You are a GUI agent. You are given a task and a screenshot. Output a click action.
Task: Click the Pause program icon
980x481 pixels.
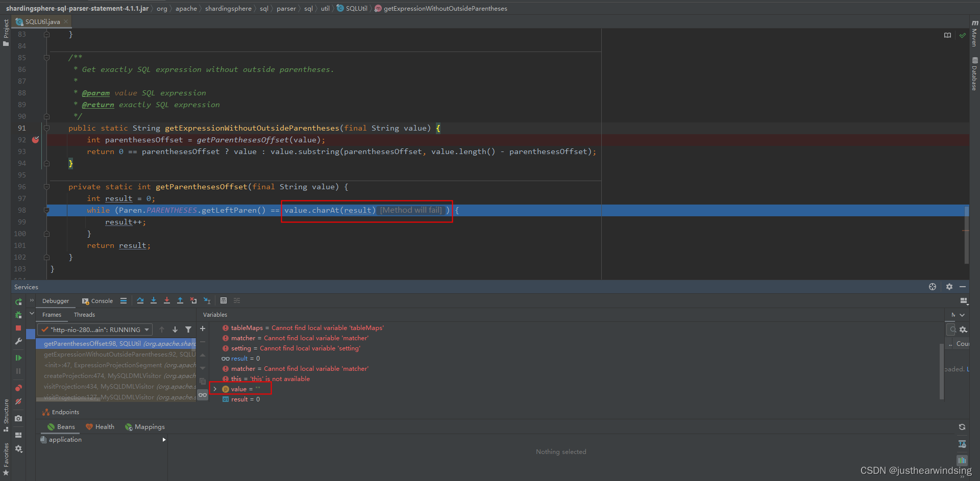click(18, 371)
